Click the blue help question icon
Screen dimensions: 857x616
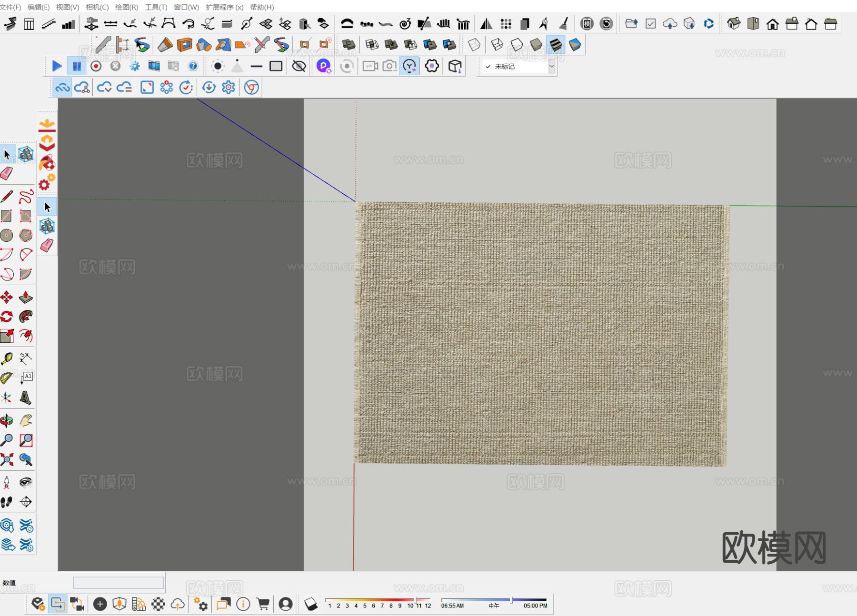pyautogui.click(x=193, y=66)
